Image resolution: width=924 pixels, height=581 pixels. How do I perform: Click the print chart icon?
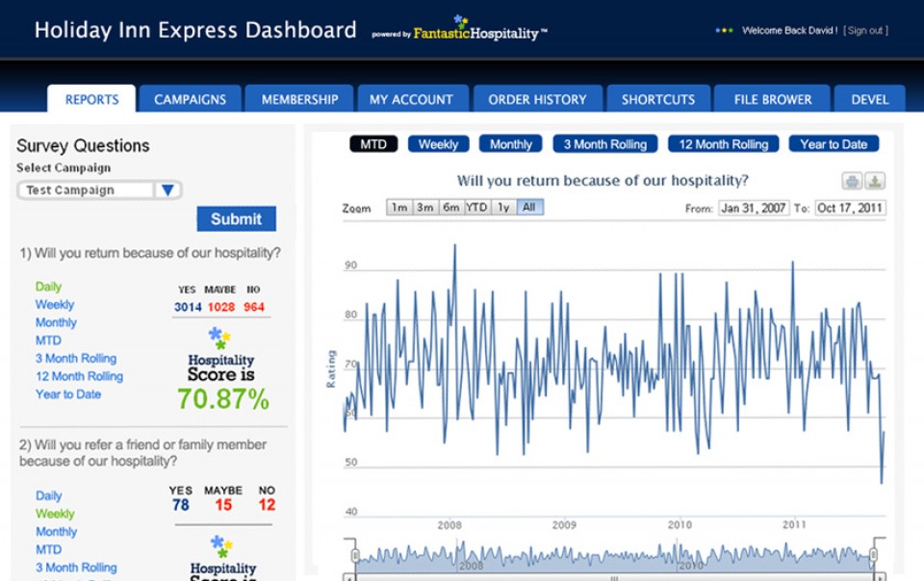pyautogui.click(x=853, y=181)
